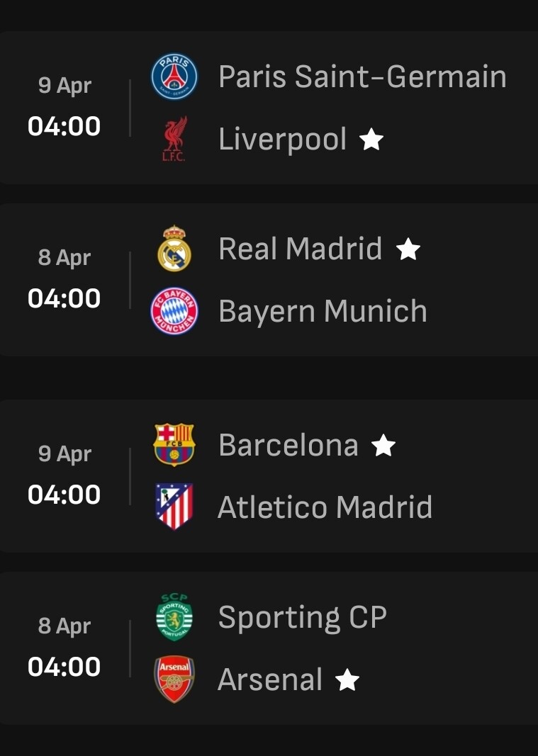Select the 8 Apr 04:00 Sporting match time
Screen dimensions: 538x756
point(65,648)
